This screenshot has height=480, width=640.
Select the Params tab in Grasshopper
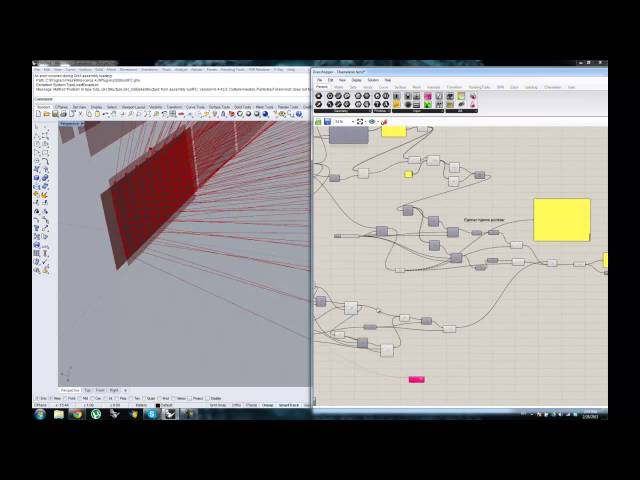(322, 87)
